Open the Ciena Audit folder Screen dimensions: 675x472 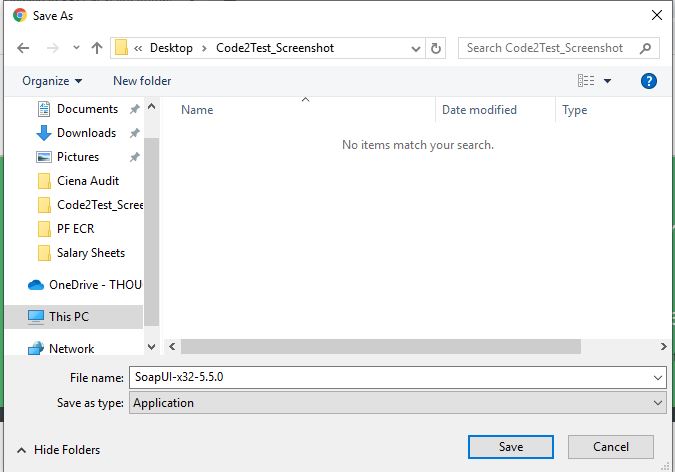88,181
